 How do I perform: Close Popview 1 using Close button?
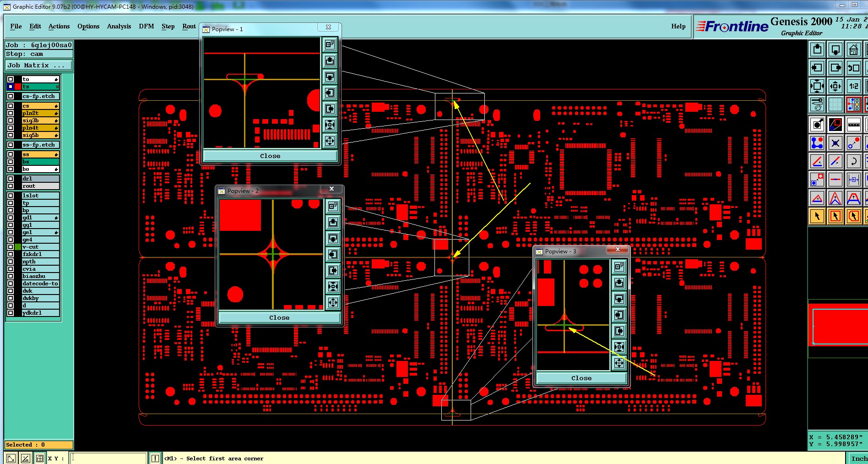pos(270,156)
